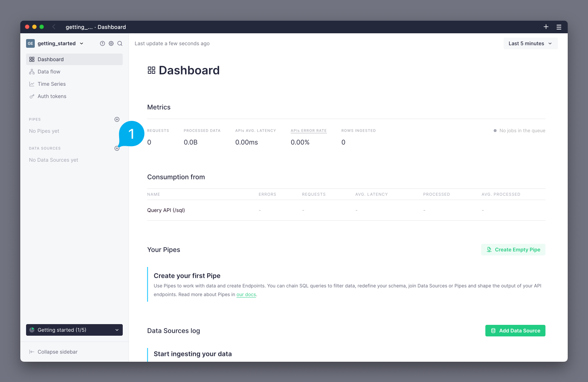
Task: Click the Create your first Pipe heading
Action: (187, 276)
